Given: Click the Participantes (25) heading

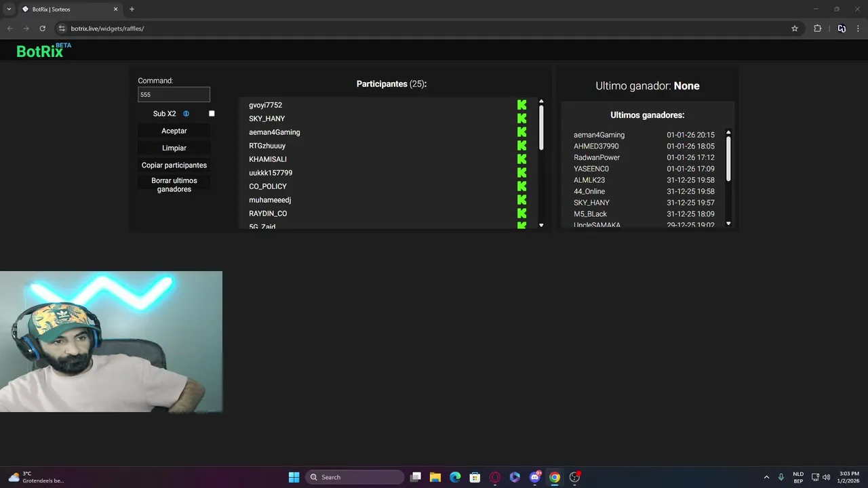Looking at the screenshot, I should 391,84.
